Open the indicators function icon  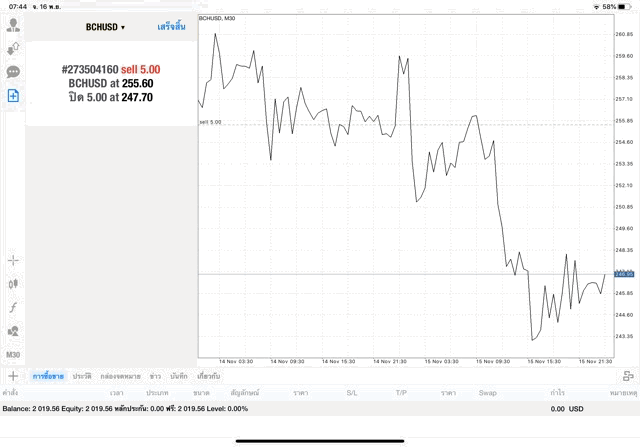[x=13, y=307]
